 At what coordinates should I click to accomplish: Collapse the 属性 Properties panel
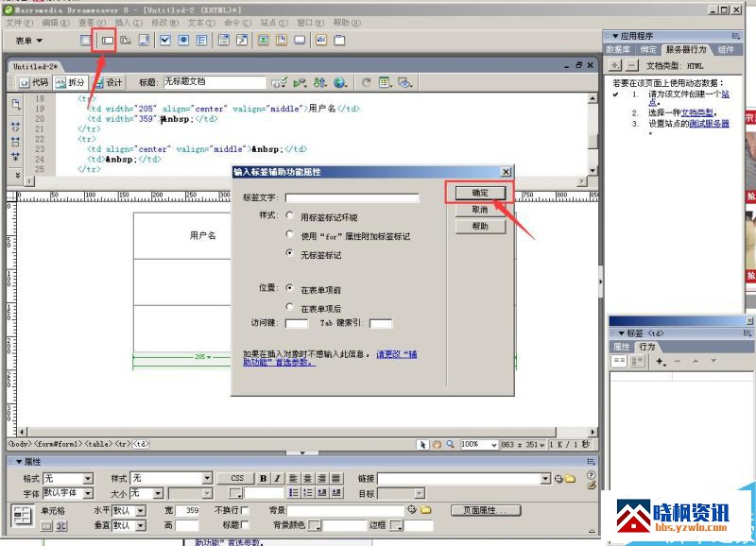click(x=19, y=462)
